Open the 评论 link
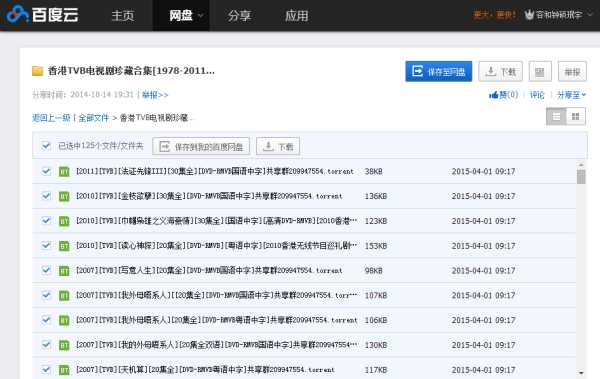This screenshot has width=600, height=379. pos(536,95)
